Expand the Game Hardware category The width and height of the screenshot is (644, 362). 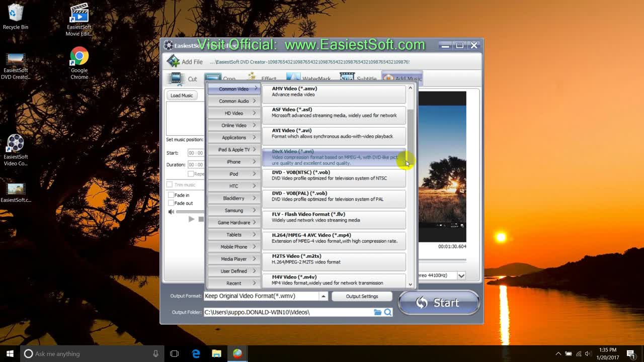coord(234,222)
